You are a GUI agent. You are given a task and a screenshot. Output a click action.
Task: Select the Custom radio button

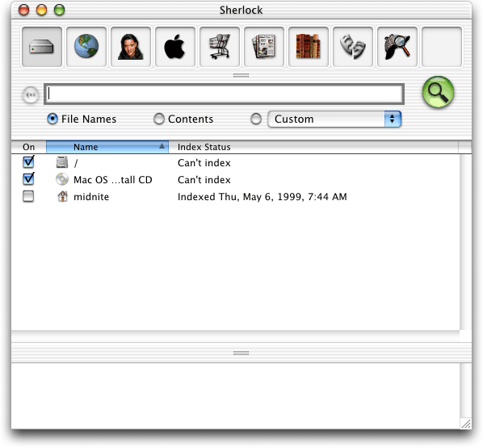(256, 119)
